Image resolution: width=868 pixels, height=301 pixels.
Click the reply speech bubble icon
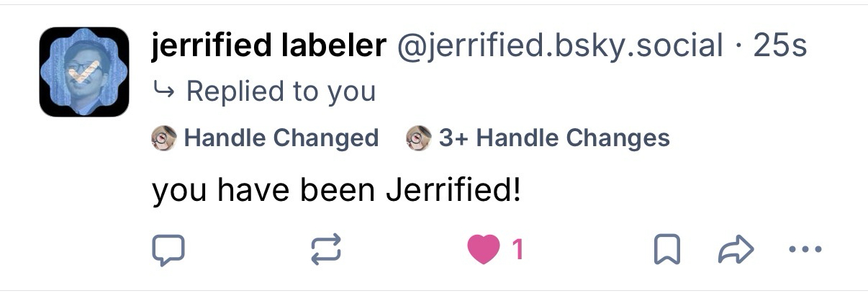[168, 250]
